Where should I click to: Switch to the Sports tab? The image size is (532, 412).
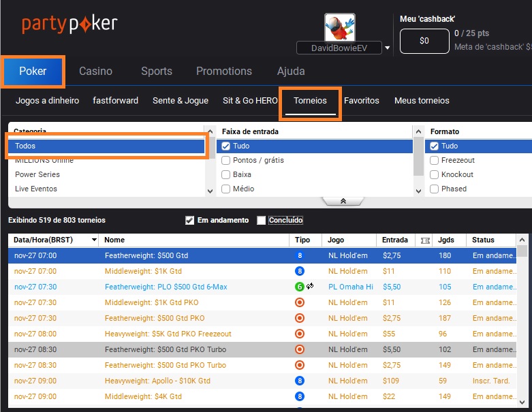click(x=157, y=72)
